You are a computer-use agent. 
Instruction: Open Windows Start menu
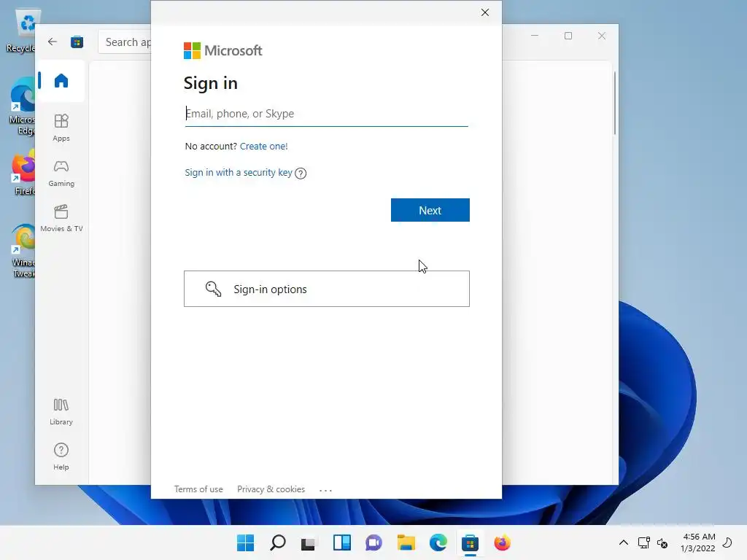[245, 542]
